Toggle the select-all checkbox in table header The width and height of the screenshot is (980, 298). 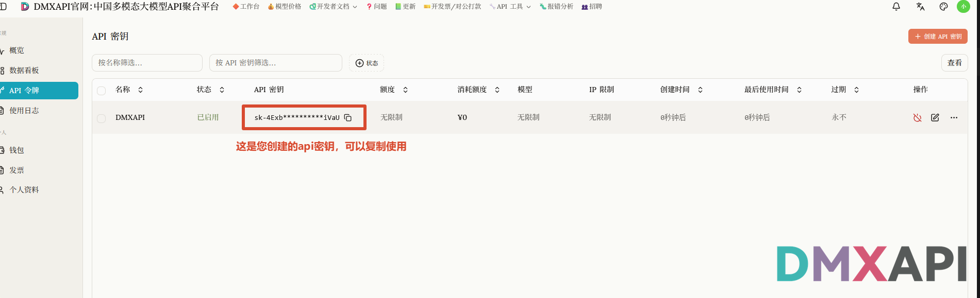coord(102,91)
